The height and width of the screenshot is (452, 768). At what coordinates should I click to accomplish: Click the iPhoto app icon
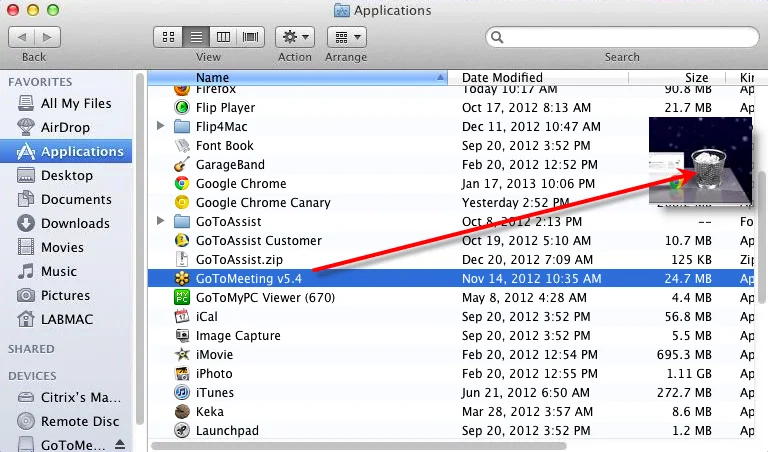[182, 374]
